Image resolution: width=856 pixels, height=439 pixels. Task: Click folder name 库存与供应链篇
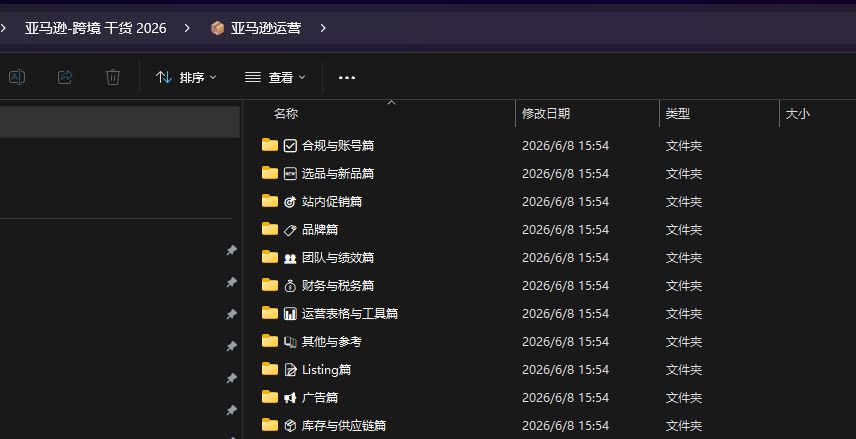pos(343,425)
